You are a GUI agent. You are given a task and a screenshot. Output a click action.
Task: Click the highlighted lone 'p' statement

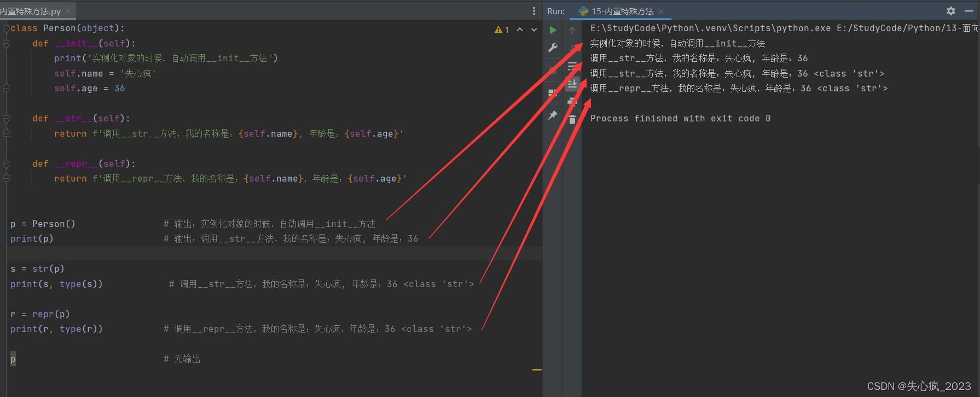coord(13,359)
